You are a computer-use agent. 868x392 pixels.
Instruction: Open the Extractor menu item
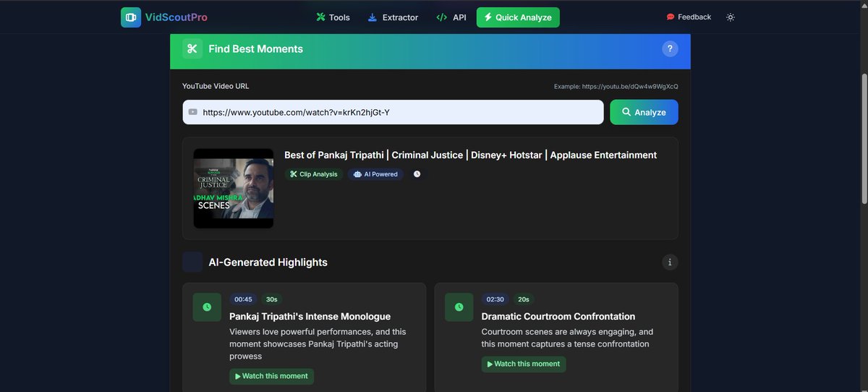pyautogui.click(x=393, y=17)
